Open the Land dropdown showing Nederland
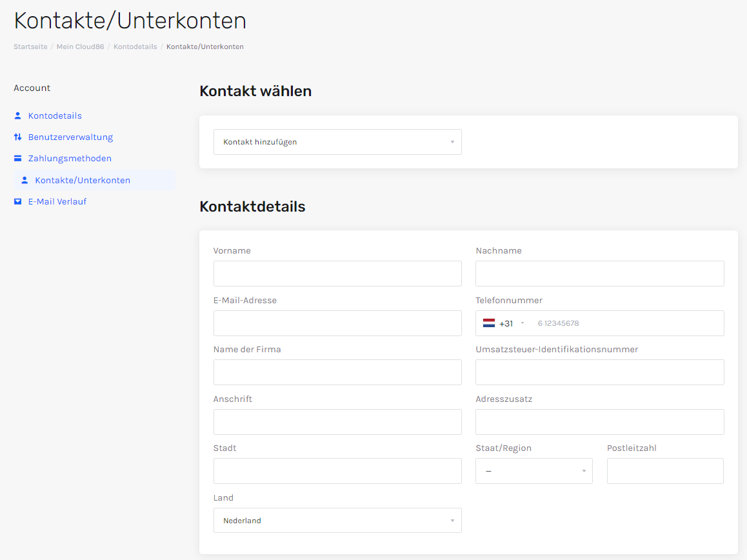747x560 pixels. (x=337, y=521)
